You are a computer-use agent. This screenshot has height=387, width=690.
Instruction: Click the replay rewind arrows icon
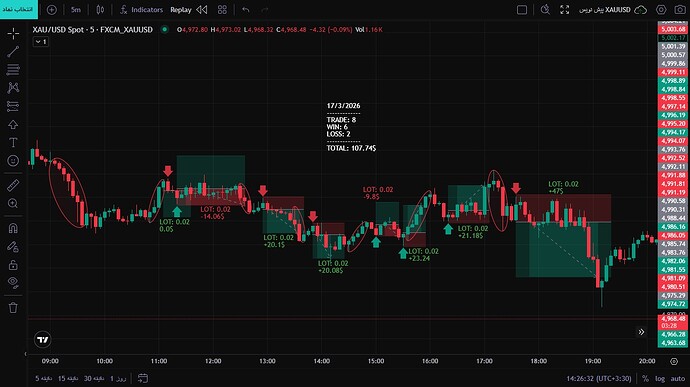point(202,10)
